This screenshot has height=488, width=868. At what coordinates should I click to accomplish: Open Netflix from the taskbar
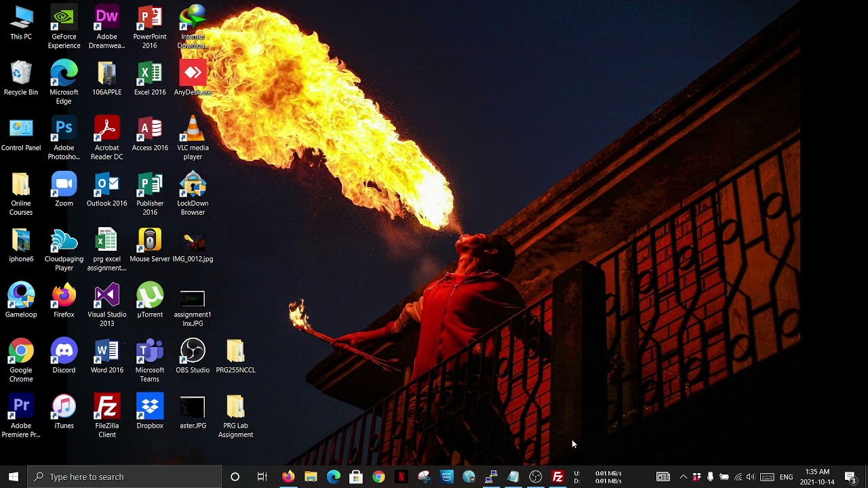401,476
